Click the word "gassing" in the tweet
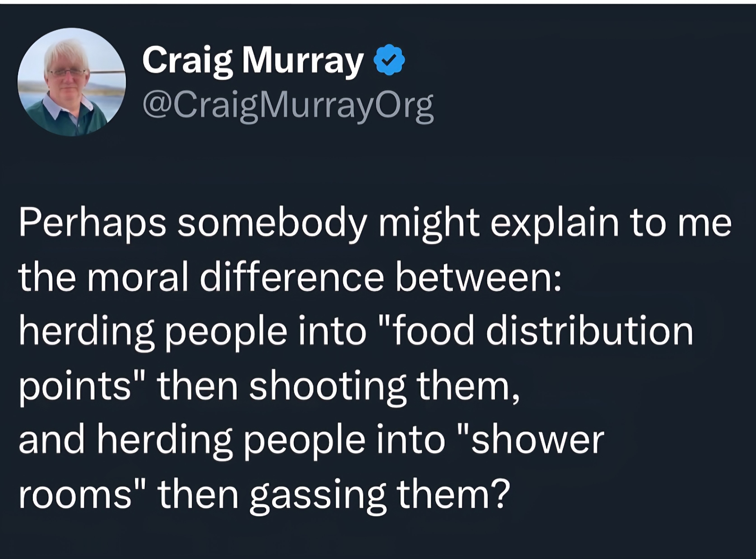This screenshot has width=756, height=559. pyautogui.click(x=318, y=495)
